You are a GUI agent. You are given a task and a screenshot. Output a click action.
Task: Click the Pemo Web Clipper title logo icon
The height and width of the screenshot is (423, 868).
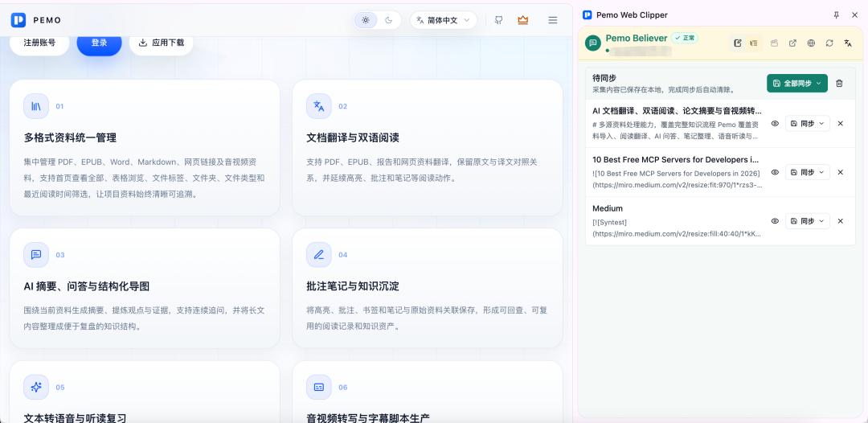coord(588,15)
